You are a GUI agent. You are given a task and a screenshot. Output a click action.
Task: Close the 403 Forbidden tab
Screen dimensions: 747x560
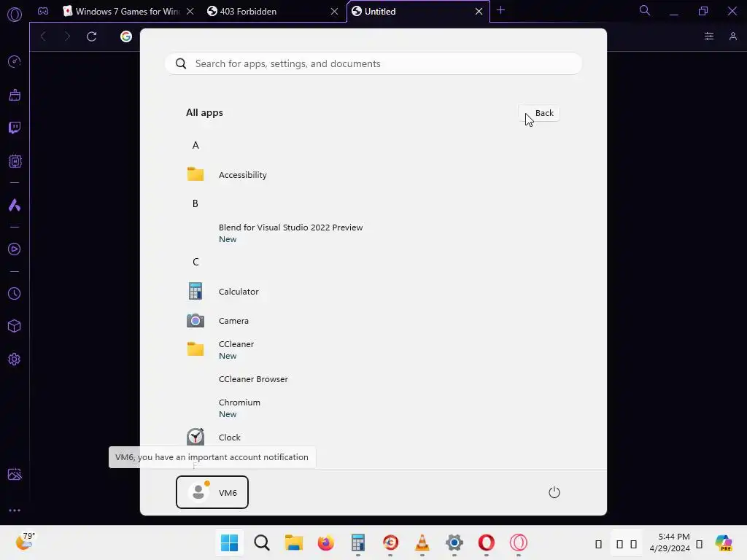pyautogui.click(x=334, y=12)
